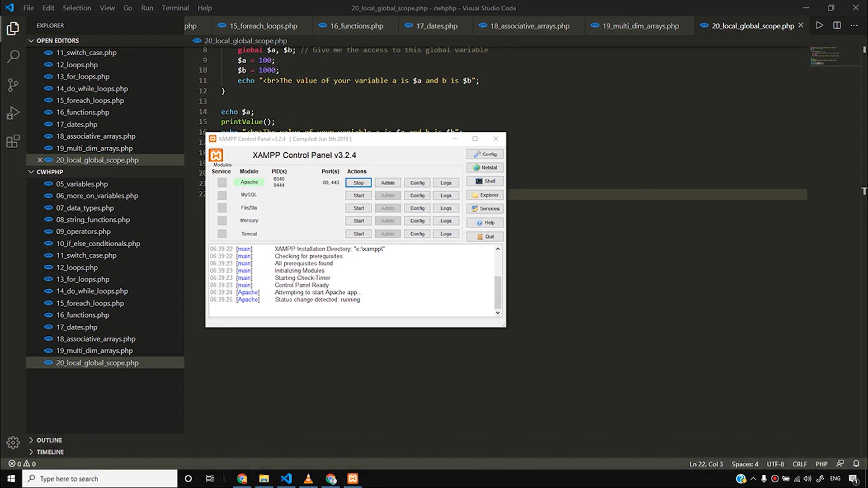Expand the Outline section
Image resolution: width=868 pixels, height=488 pixels.
(105, 440)
